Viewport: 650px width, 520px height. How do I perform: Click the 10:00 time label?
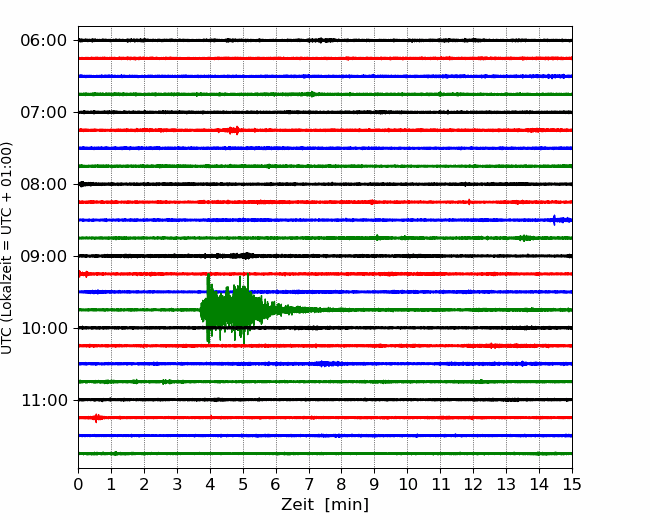tap(44, 328)
